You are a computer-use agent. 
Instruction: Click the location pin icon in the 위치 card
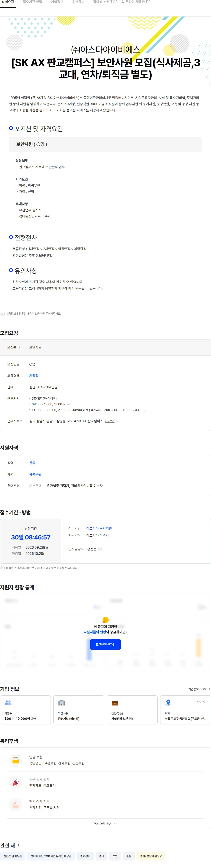click(168, 703)
